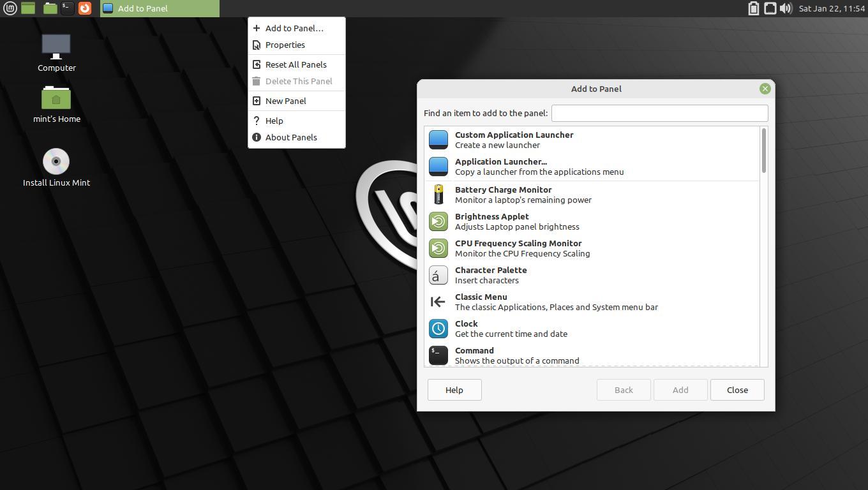Click the Install Linux Mint desktop icon
The height and width of the screenshot is (490, 868).
[56, 161]
